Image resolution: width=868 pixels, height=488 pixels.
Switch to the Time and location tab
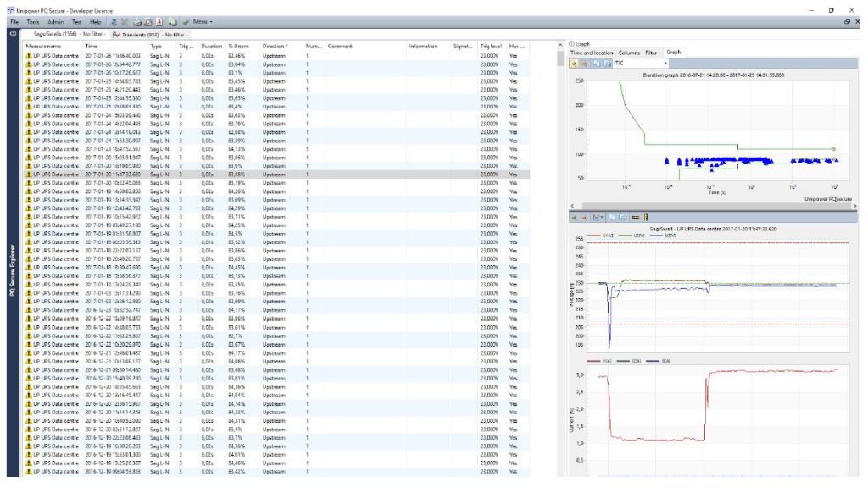pyautogui.click(x=592, y=53)
